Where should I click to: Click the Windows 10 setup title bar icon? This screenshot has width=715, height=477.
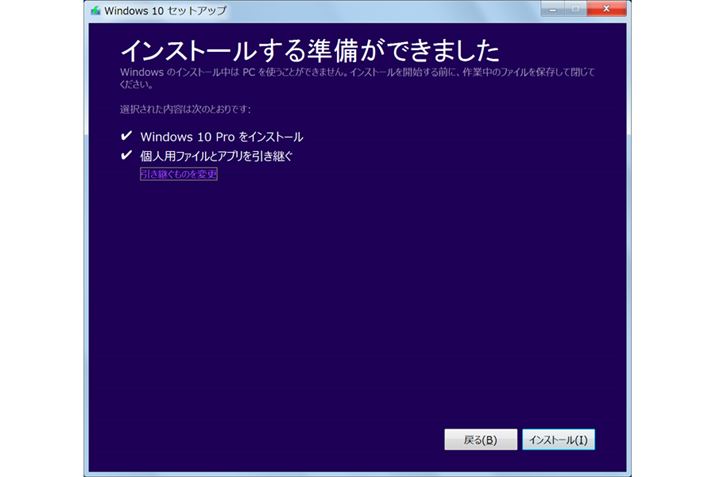click(95, 10)
